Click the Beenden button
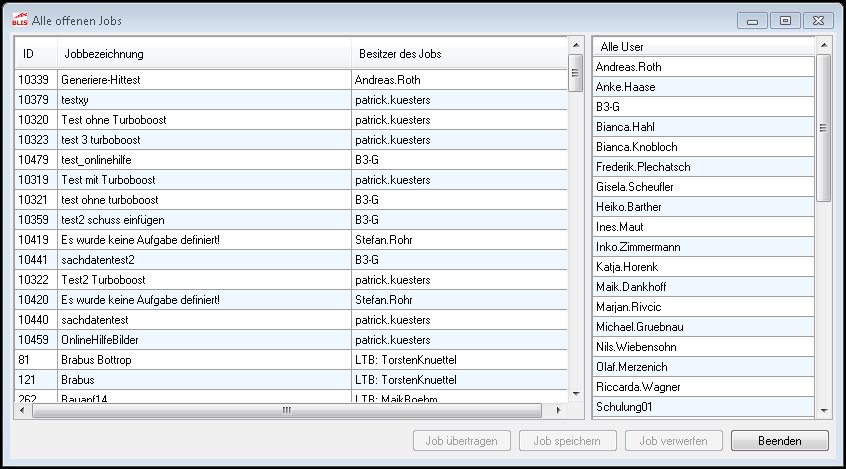Image resolution: width=846 pixels, height=469 pixels. click(779, 440)
